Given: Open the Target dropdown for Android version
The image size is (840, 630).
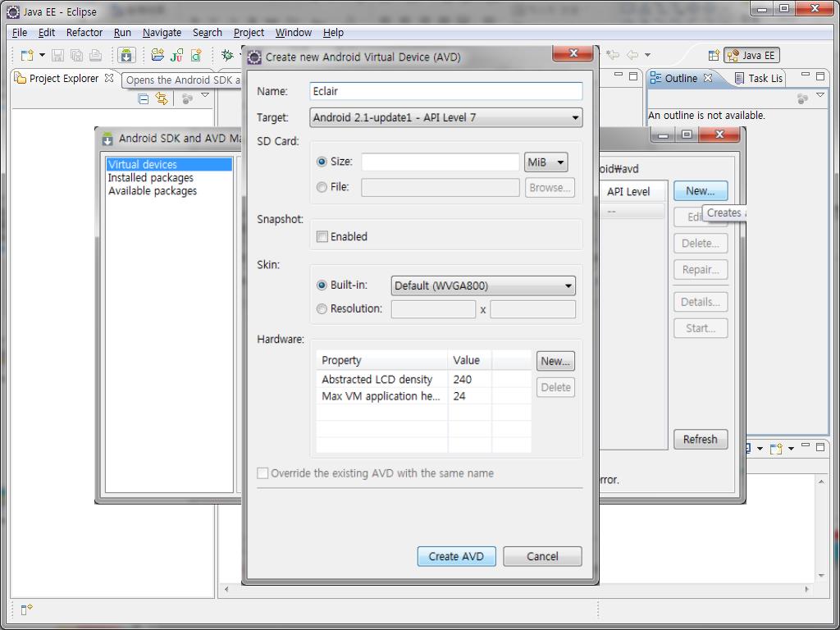Looking at the screenshot, I should click(x=445, y=117).
